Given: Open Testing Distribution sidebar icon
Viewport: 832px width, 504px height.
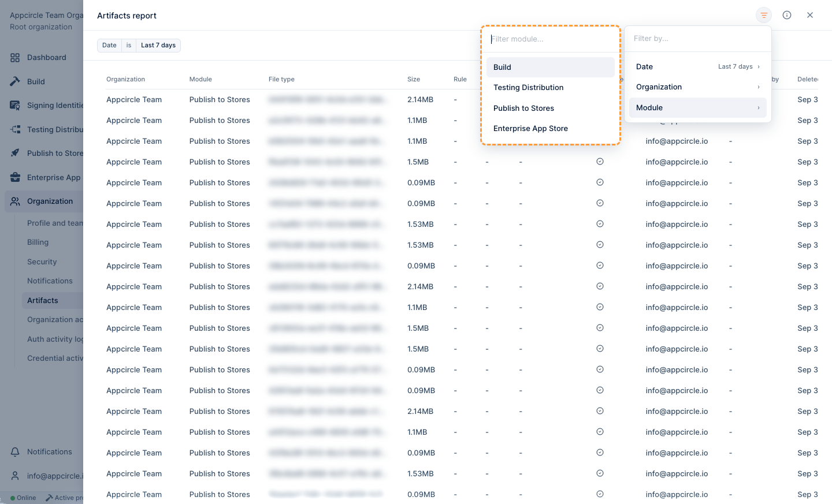Looking at the screenshot, I should click(x=15, y=129).
